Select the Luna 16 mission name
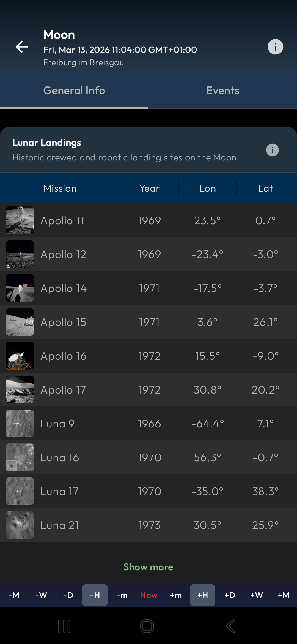297x644 pixels. click(x=60, y=458)
